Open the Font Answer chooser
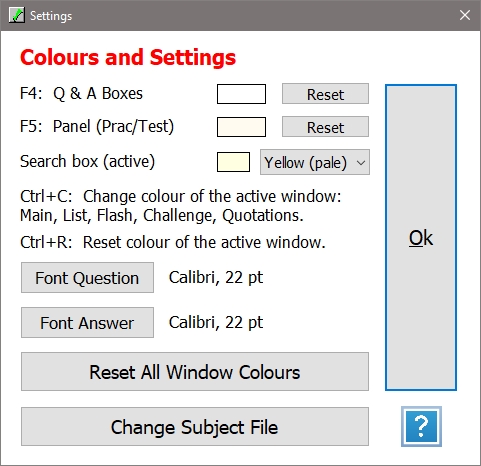481x466 pixels. (87, 323)
